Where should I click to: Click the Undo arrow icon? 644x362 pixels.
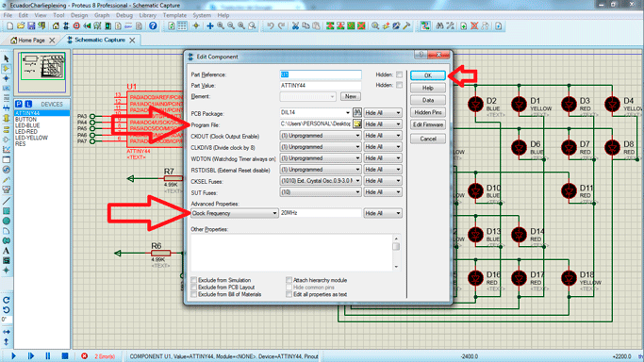click(x=270, y=25)
